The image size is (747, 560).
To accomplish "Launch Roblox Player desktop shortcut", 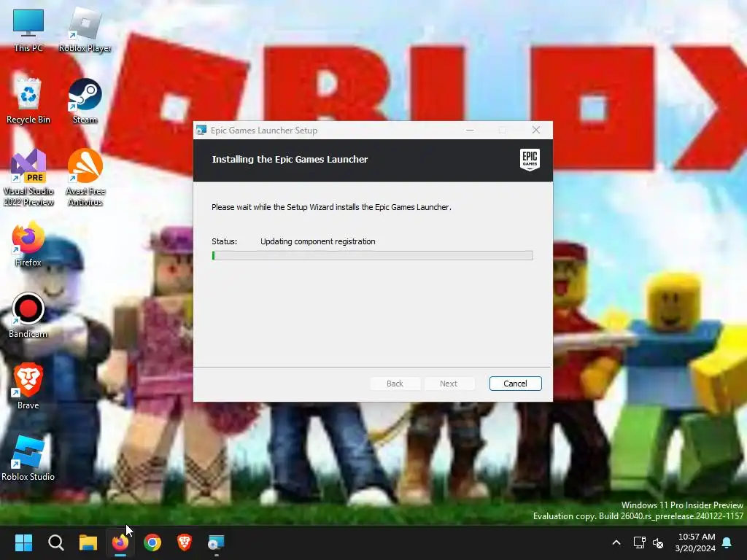I will click(x=85, y=31).
